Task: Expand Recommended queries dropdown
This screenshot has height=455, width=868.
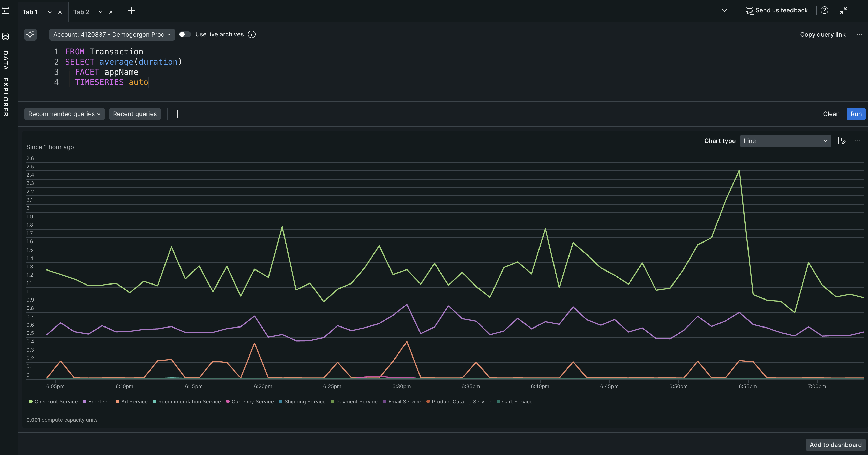Action: coord(64,114)
